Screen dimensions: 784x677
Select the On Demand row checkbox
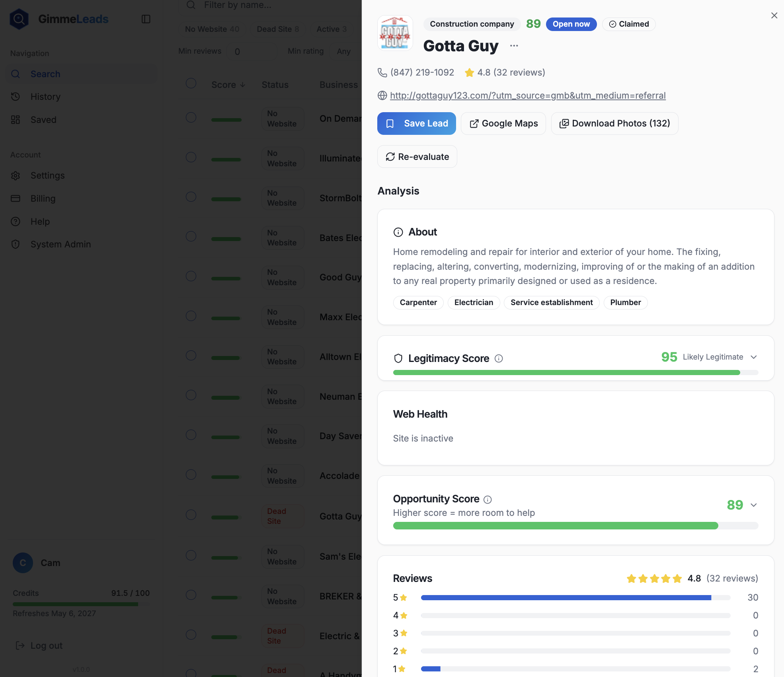click(191, 117)
